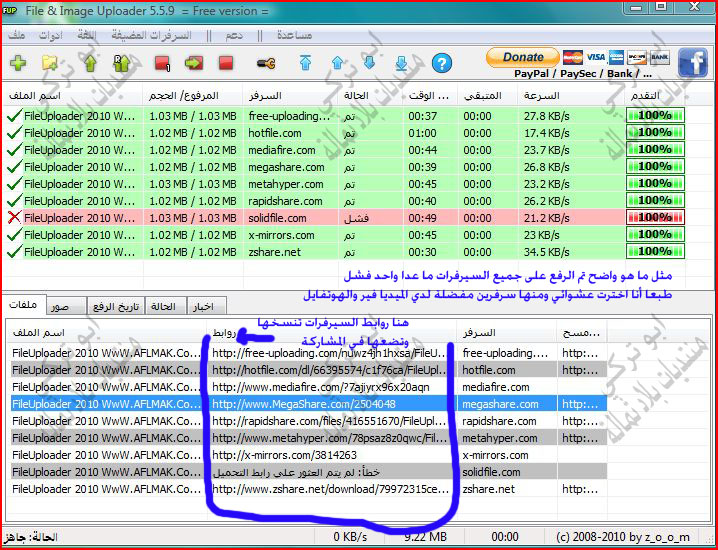Open the مساعدة menu
Image resolution: width=718 pixels, height=550 pixels.
[294, 35]
